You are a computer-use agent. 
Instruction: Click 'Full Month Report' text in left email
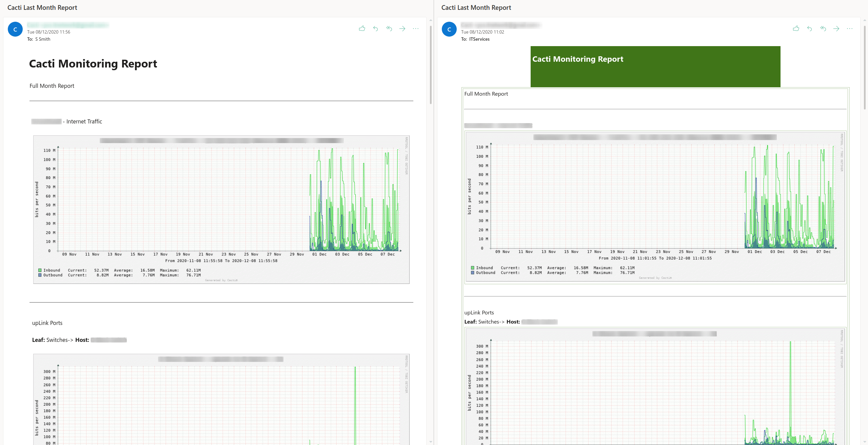click(x=52, y=86)
